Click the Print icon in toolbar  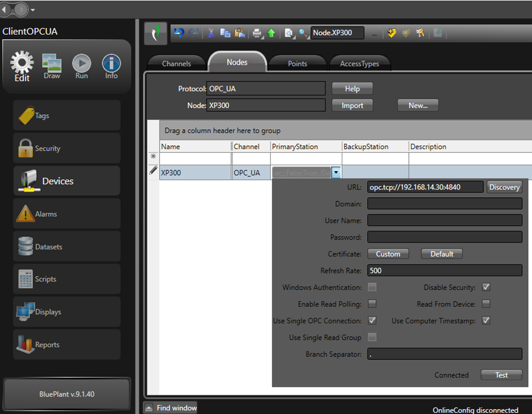(x=257, y=33)
